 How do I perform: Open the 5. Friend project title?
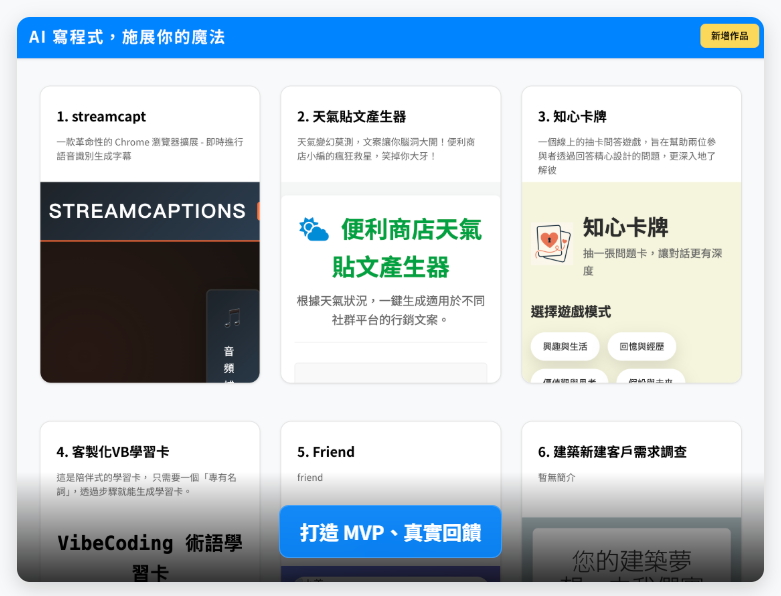[x=326, y=451]
